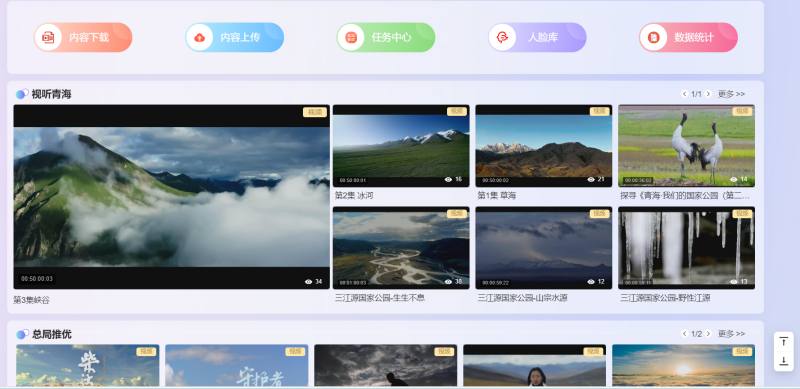Click the scroll-to-bottom arrow button

pos(784,361)
